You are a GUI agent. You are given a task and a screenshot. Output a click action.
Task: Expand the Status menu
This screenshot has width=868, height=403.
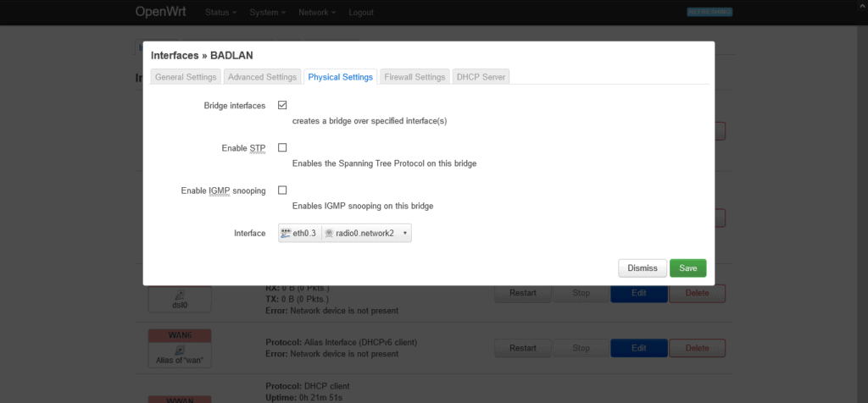[x=221, y=12]
